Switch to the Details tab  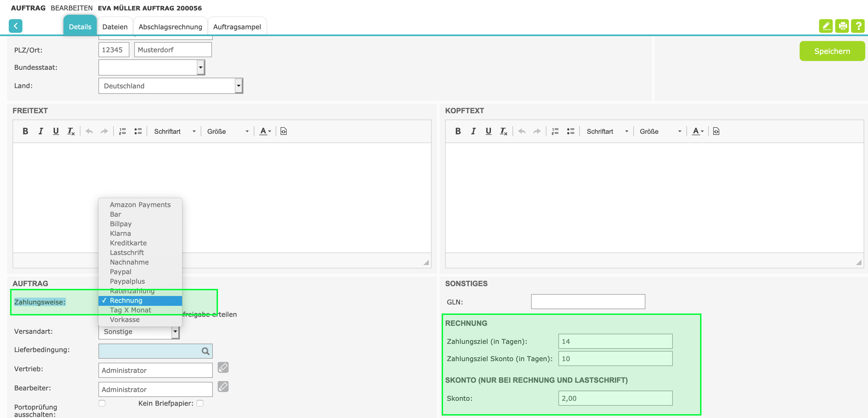(80, 27)
